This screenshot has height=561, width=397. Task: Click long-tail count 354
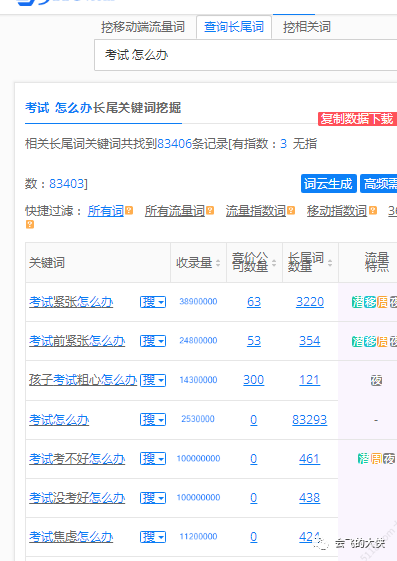[310, 341]
